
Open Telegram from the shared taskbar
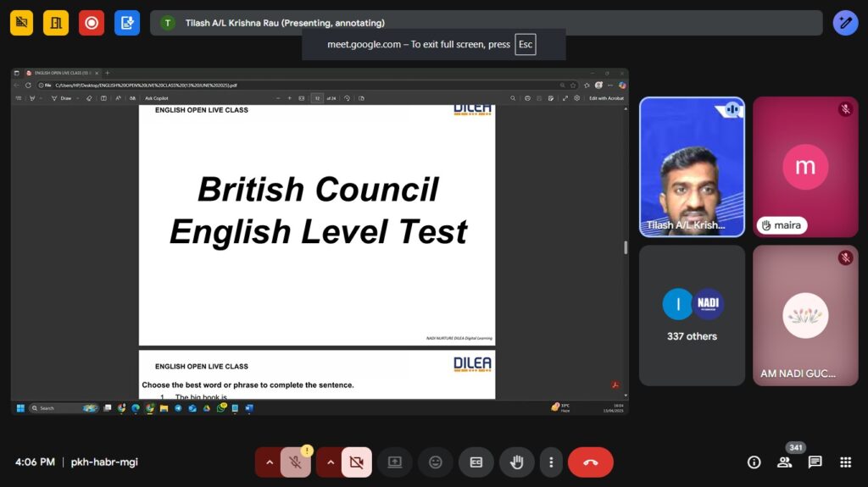pos(178,408)
